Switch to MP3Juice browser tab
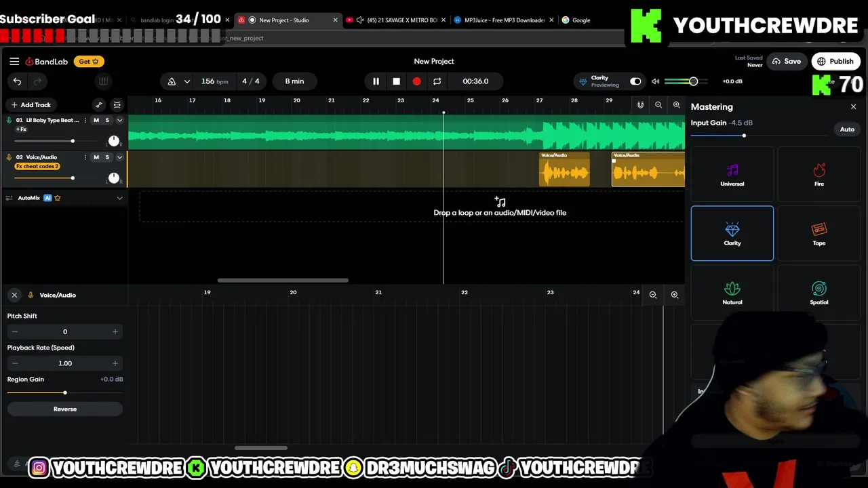Screen dimensions: 868x488 coord(504,20)
